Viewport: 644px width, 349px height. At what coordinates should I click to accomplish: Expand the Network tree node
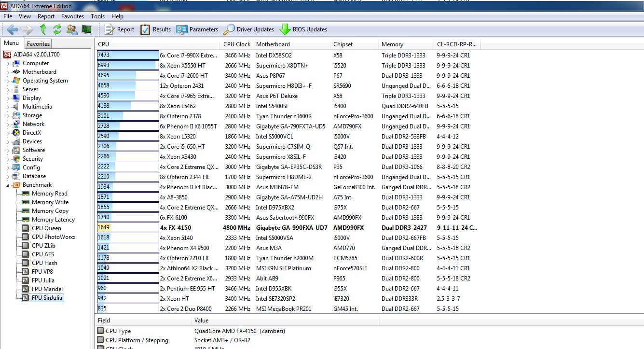pos(8,124)
